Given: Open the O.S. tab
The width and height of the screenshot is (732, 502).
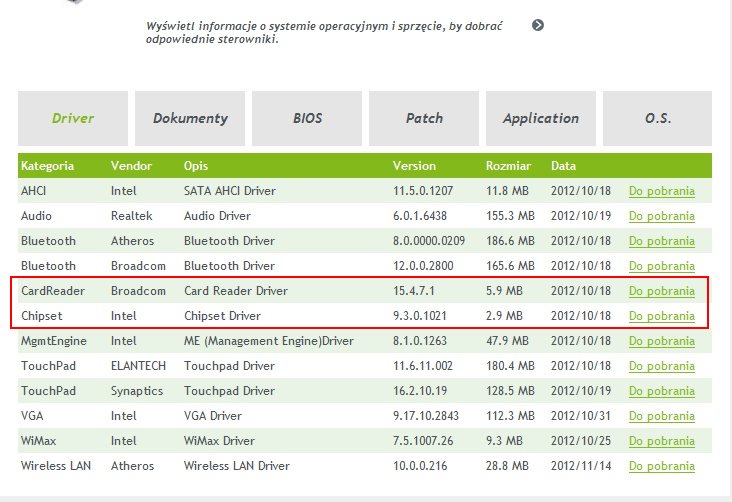Looking at the screenshot, I should (658, 118).
